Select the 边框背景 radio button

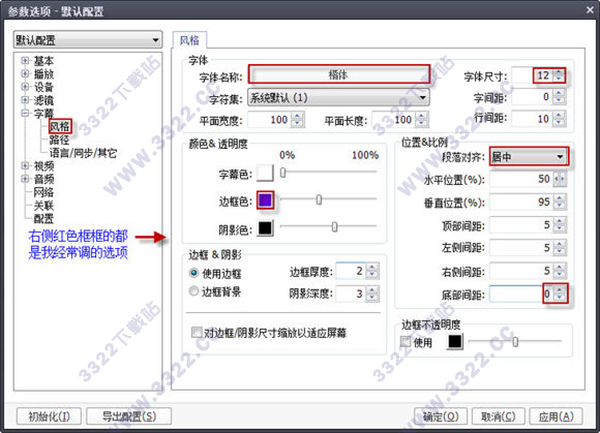pos(194,291)
